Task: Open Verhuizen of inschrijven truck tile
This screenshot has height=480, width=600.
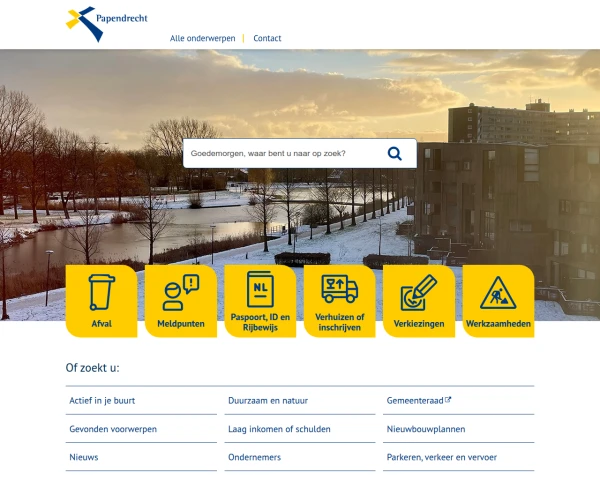Action: click(339, 301)
